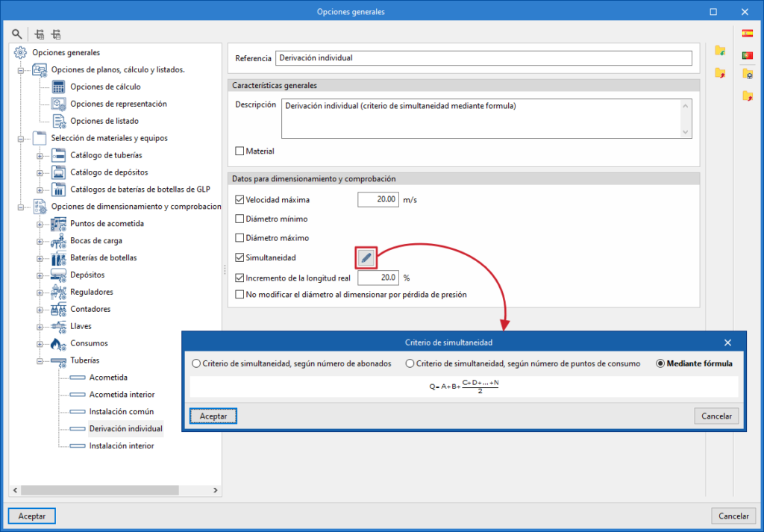The height and width of the screenshot is (532, 764).
Task: Uncheck the Simultaneidad checkbox
Action: tap(239, 257)
